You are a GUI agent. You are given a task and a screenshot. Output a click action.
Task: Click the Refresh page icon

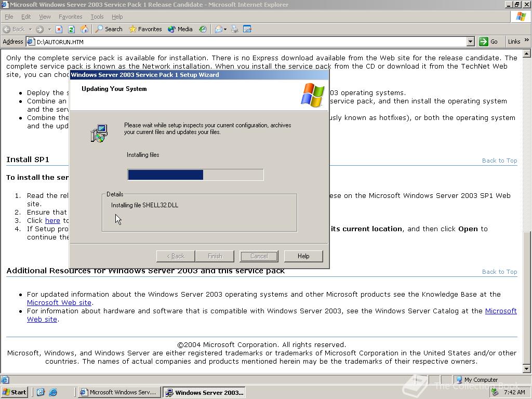[x=71, y=29]
